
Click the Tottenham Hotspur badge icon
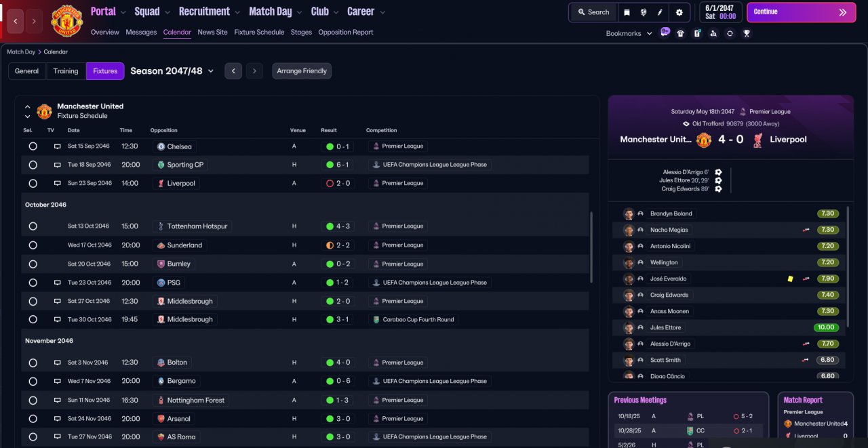161,226
